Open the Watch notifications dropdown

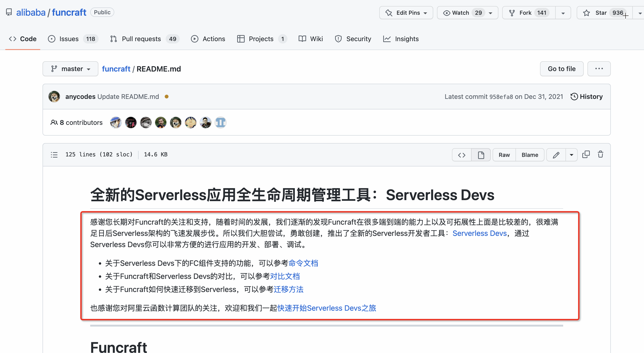point(468,13)
